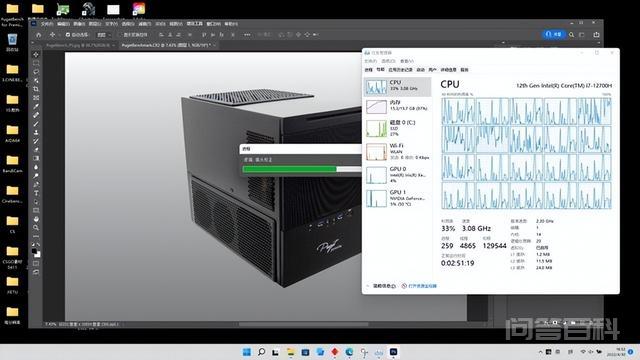Click the Photoshop horizontal scrollbar
The image size is (640, 360).
304,324
